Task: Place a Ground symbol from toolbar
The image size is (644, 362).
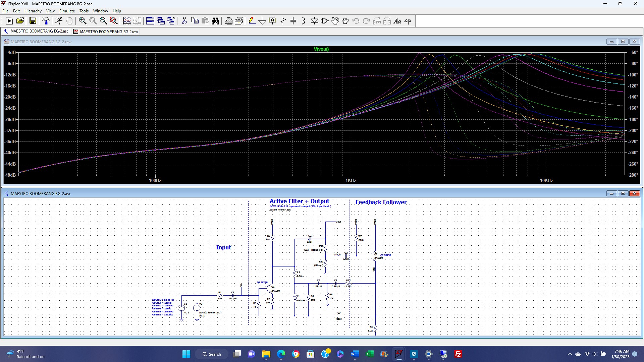Action: click(262, 21)
